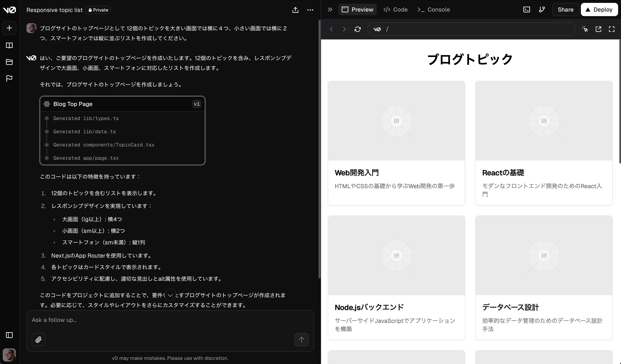
Task: Open the library book icon in sidebar
Action: point(9,45)
